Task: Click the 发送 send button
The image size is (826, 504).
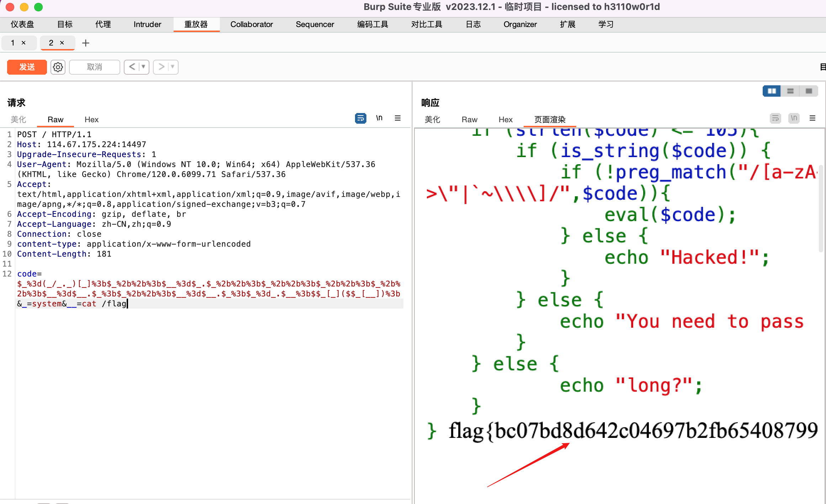Action: pos(27,67)
